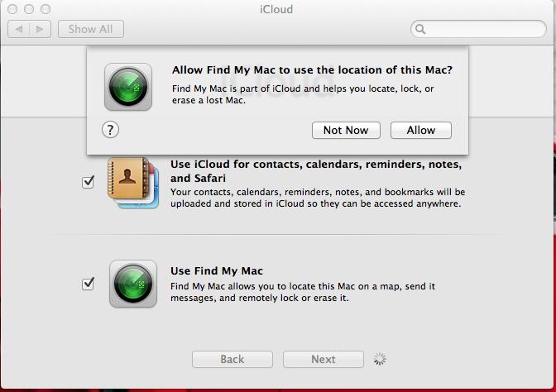Click Allow to permit location use
Image resolution: width=556 pixels, height=392 pixels.
(x=421, y=130)
